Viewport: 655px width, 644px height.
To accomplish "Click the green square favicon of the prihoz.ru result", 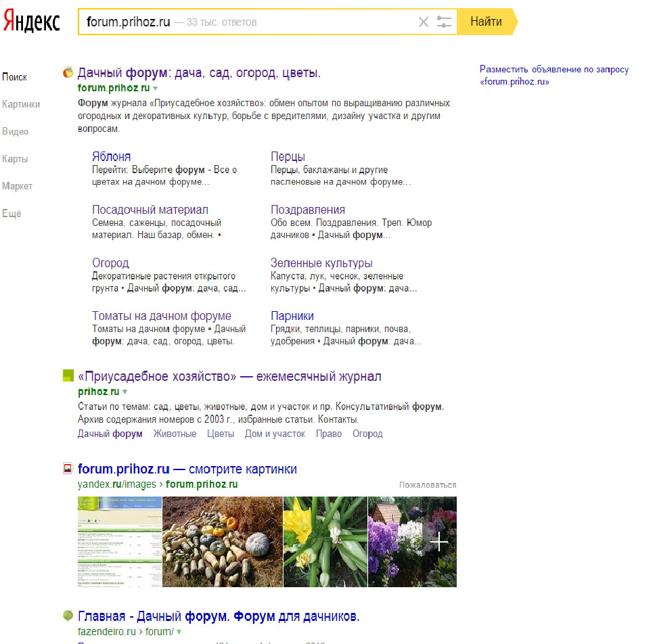I will pyautogui.click(x=68, y=375).
